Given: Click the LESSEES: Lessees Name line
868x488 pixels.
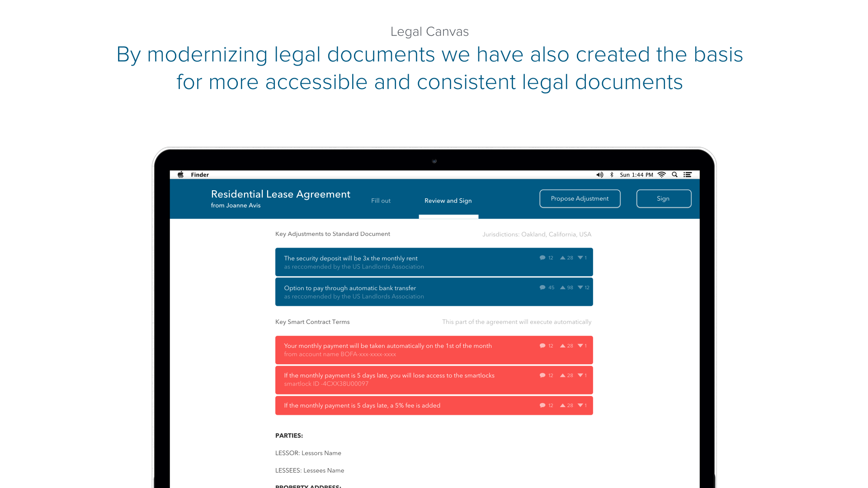Looking at the screenshot, I should tap(310, 471).
